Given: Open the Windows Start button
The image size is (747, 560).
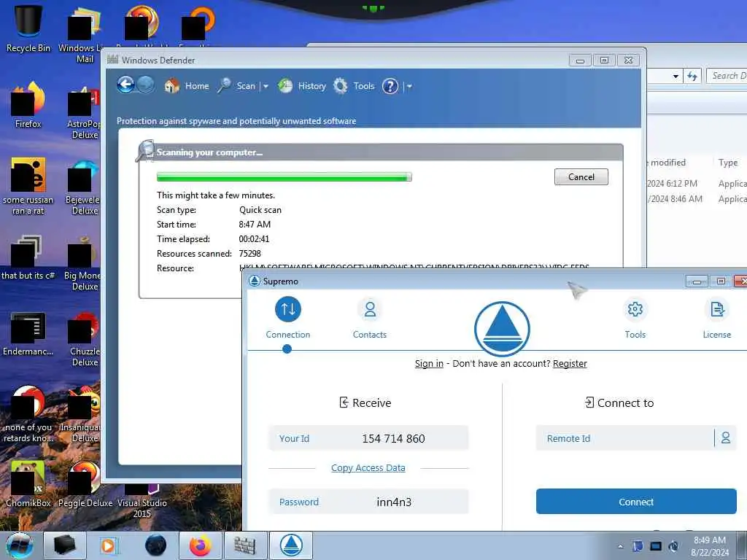Looking at the screenshot, I should (20, 545).
